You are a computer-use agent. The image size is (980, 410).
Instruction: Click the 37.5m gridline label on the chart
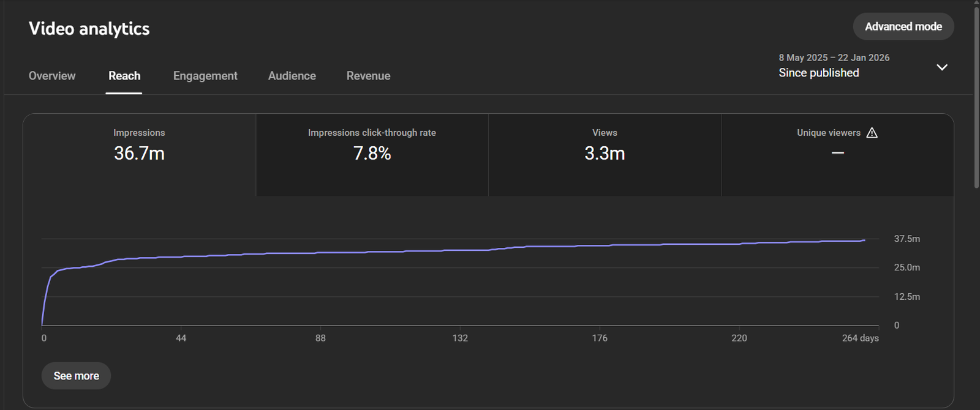[x=907, y=239]
